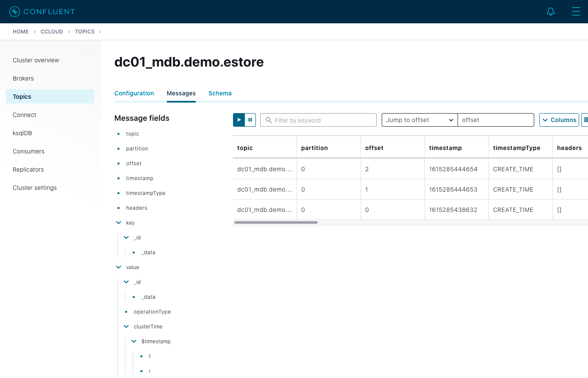Image resolution: width=588 pixels, height=378 pixels.
Task: Pause message streaming
Action: point(250,120)
